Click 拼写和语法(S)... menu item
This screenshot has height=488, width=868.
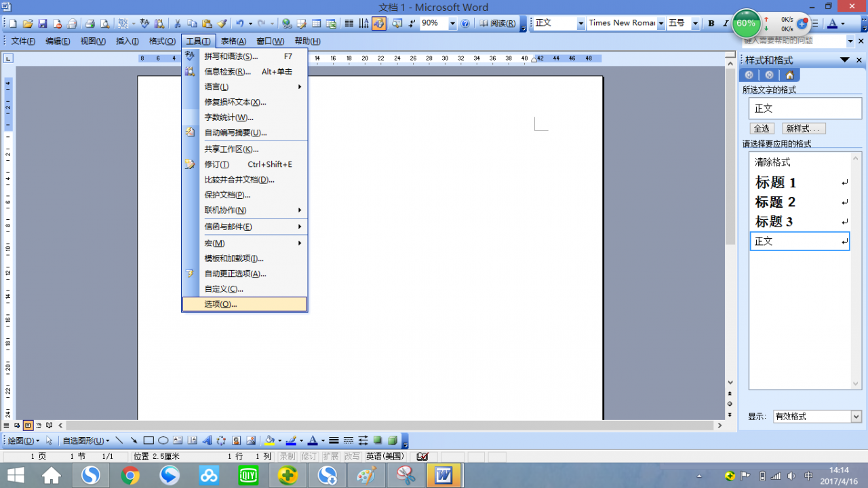(245, 56)
